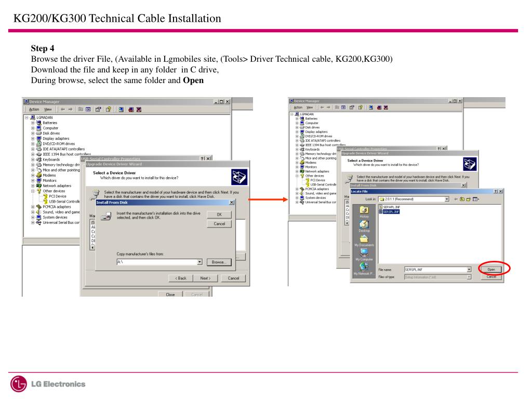532x399 pixels.
Task: Click scan for hardware changes in left toolbar
Action: coord(121,109)
